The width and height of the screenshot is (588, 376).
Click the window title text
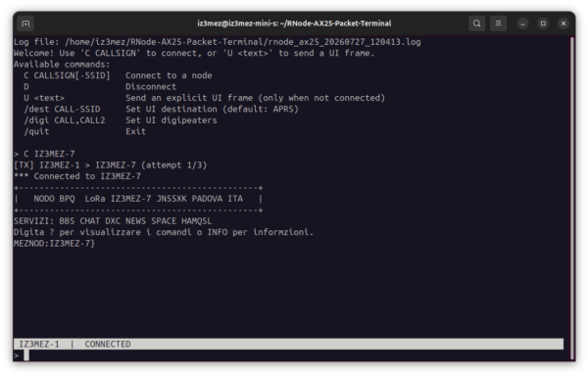(294, 23)
